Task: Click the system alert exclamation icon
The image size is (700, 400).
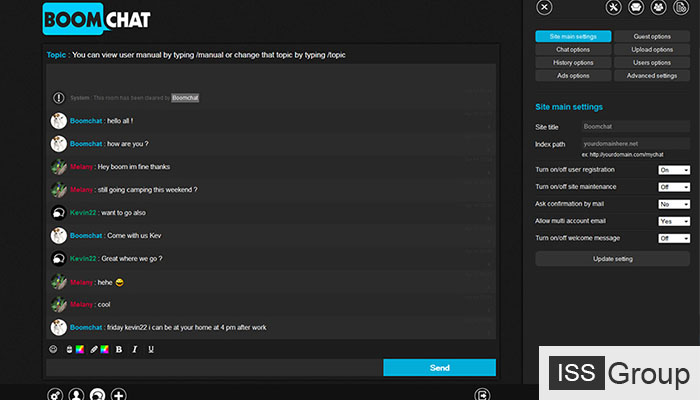Action: click(x=58, y=98)
